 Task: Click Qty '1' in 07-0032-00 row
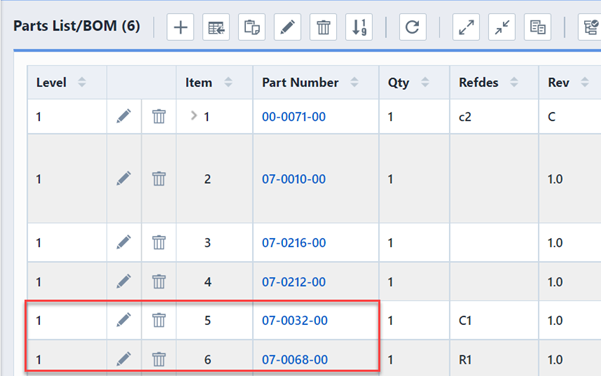(390, 320)
